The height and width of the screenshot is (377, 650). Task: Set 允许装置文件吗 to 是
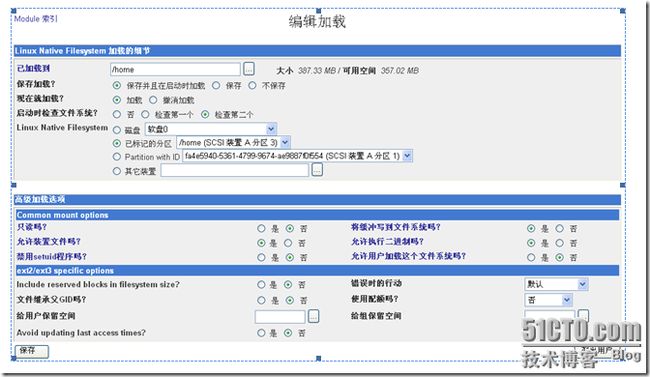click(x=261, y=243)
